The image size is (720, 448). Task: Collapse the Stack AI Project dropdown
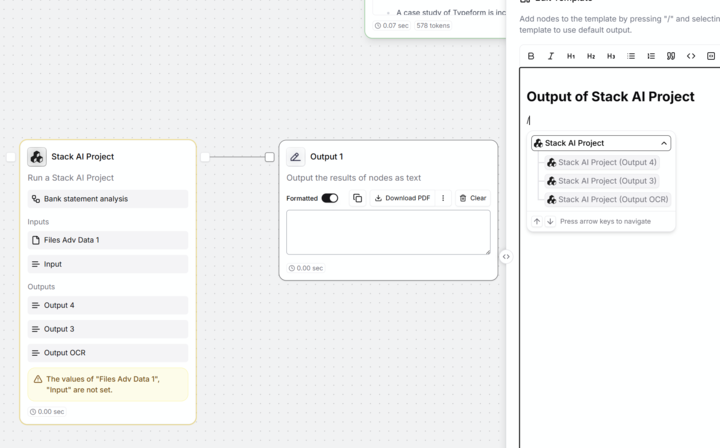point(663,143)
